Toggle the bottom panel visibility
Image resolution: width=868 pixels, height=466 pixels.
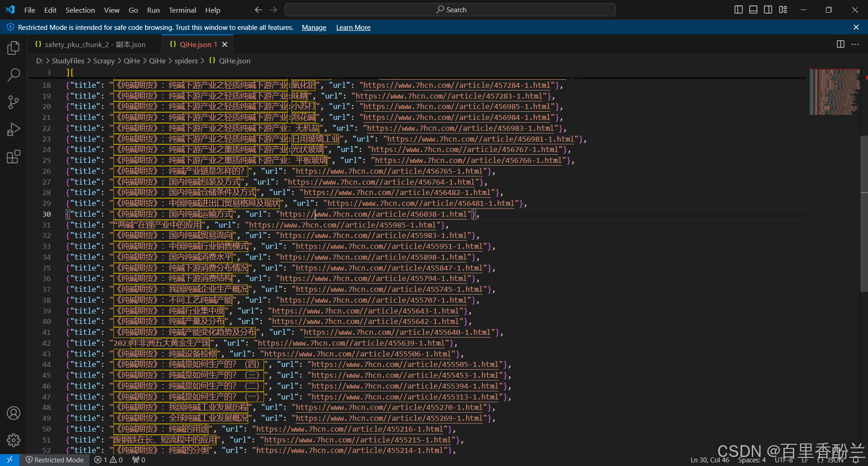click(x=753, y=10)
